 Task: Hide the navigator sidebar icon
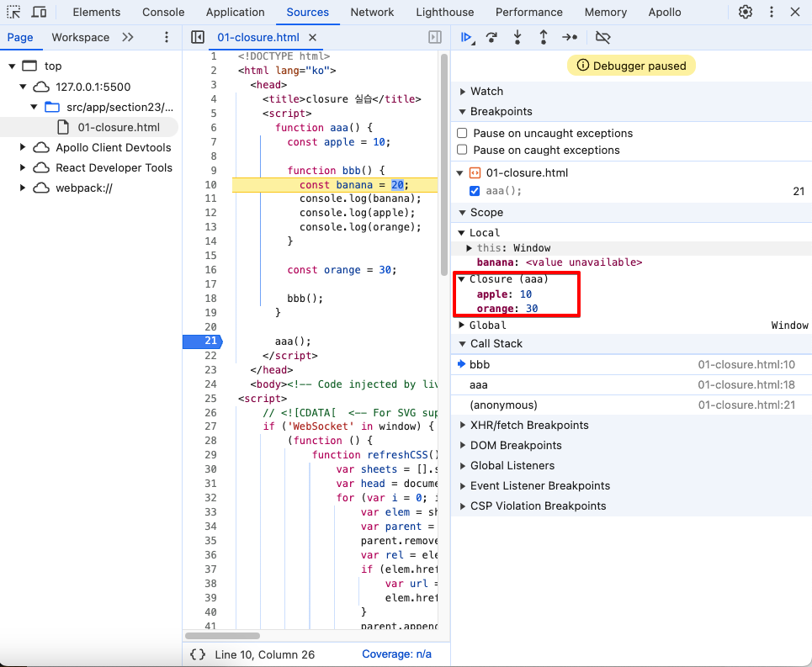(x=197, y=37)
